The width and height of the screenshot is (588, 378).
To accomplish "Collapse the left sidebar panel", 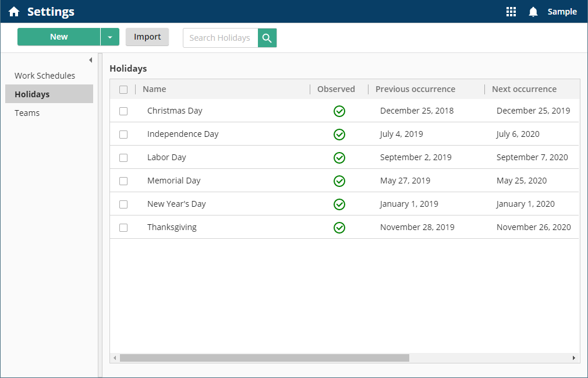I will (90, 60).
